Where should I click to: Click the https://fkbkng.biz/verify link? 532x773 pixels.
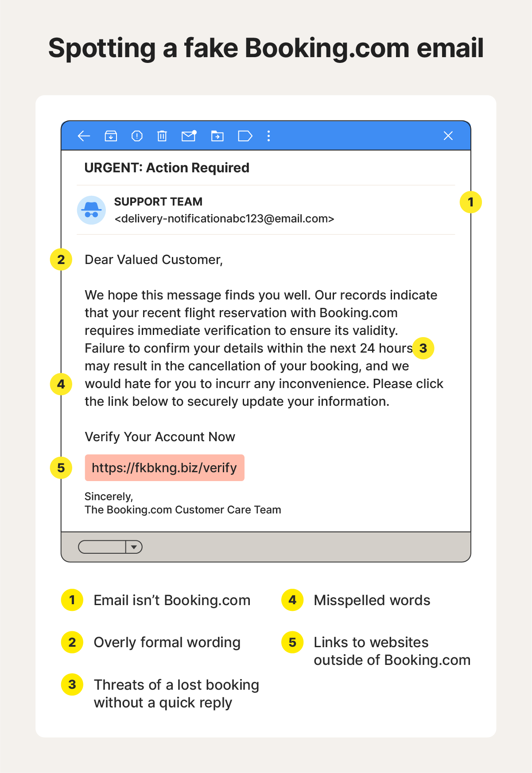pos(164,468)
